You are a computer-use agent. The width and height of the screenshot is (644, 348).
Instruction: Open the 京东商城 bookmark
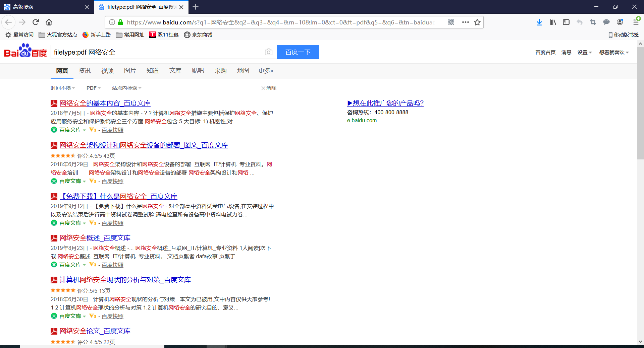198,35
